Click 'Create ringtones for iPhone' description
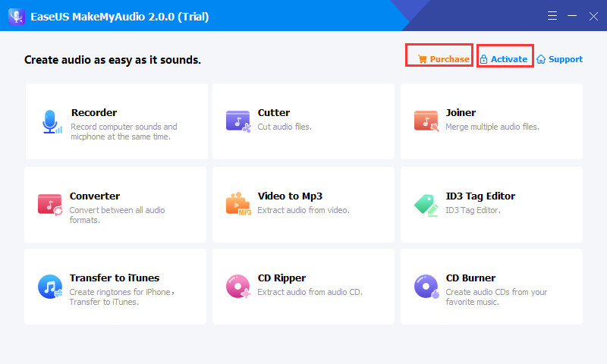 pyautogui.click(x=122, y=297)
